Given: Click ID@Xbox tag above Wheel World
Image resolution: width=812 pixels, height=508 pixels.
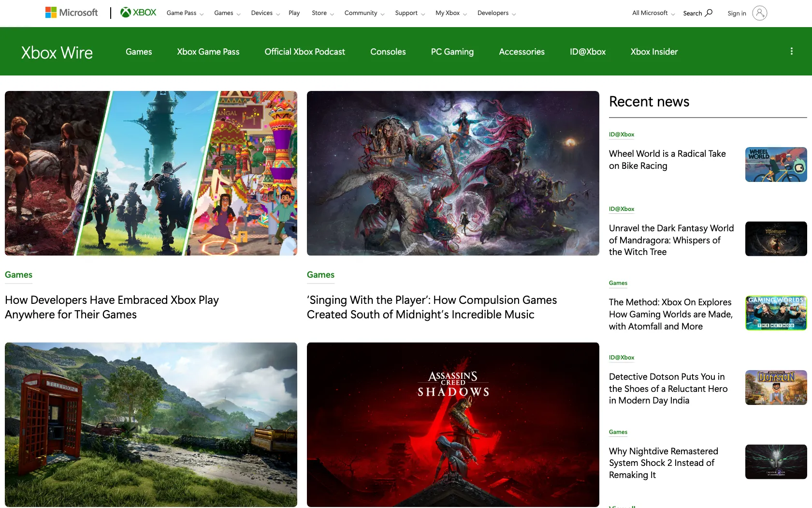Looking at the screenshot, I should point(622,134).
